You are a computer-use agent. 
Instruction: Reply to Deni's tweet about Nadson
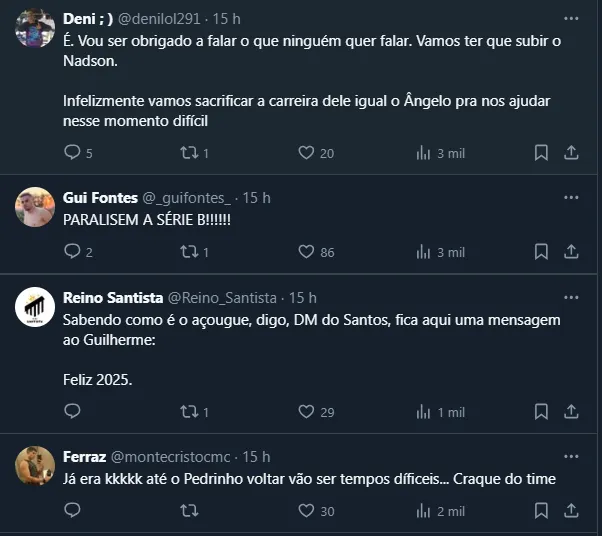72,153
